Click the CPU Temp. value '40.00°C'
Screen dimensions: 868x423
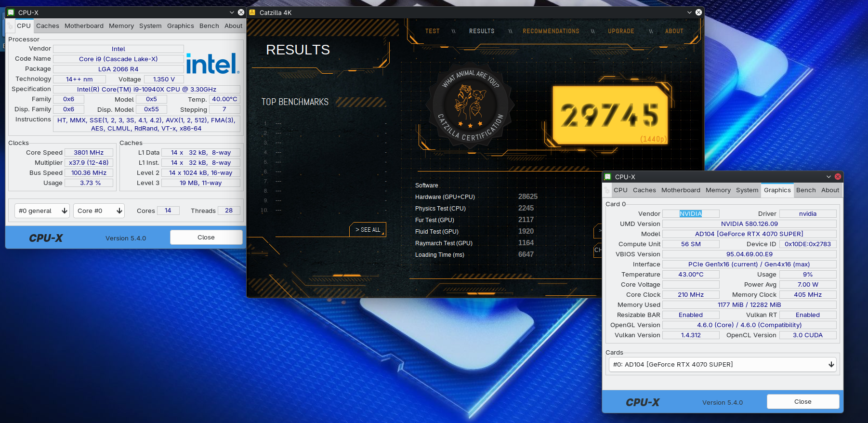[224, 99]
